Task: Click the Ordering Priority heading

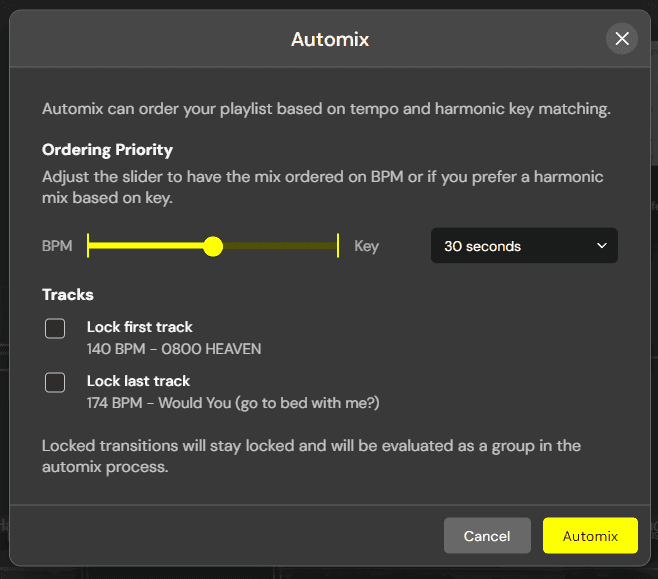Action: coord(107,150)
